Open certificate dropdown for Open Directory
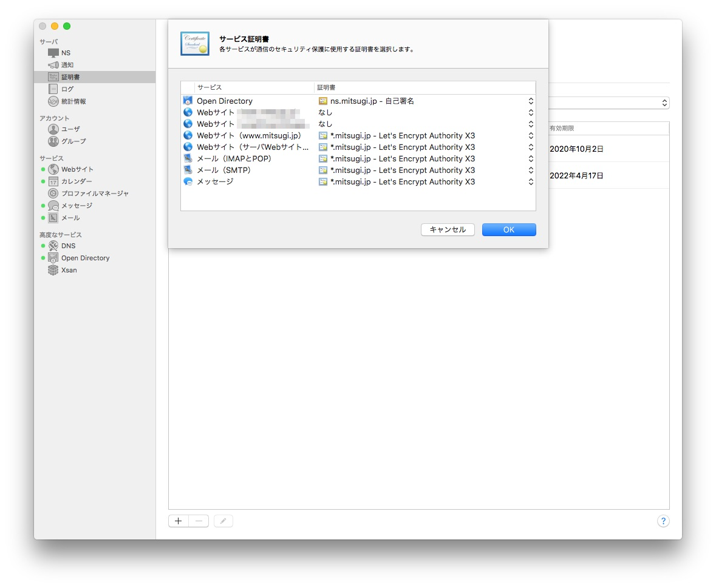Image resolution: width=716 pixels, height=588 pixels. [x=530, y=101]
